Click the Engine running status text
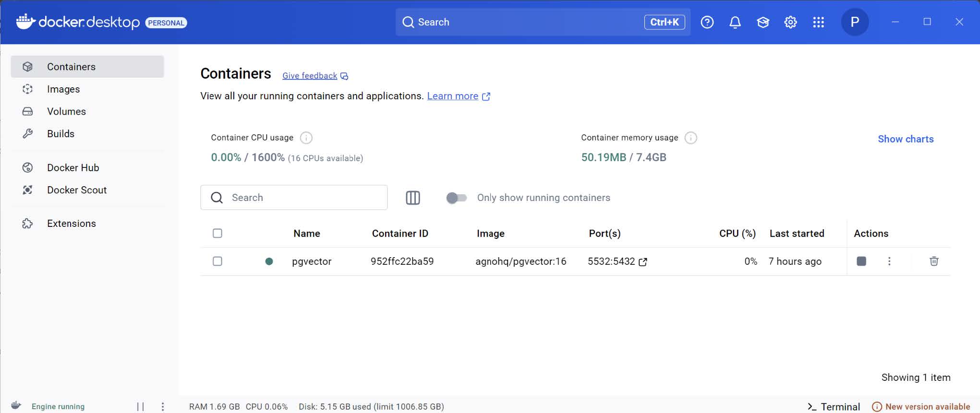This screenshot has height=413, width=980. (x=58, y=407)
